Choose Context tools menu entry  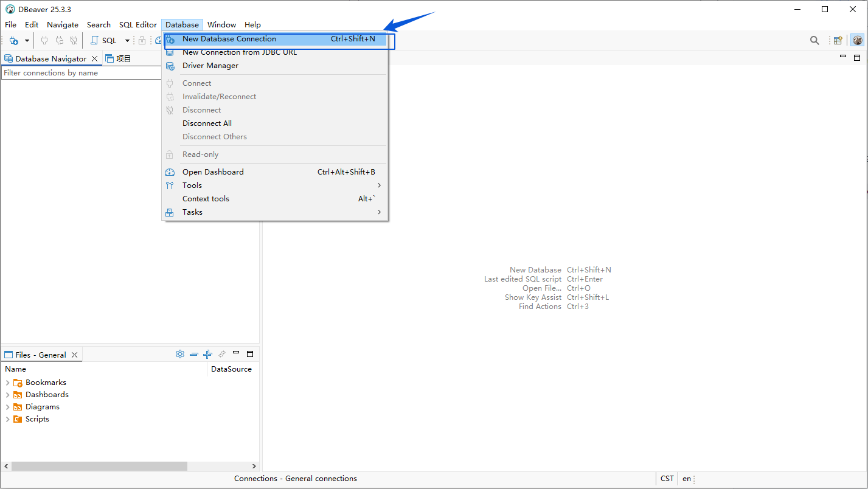(275, 199)
